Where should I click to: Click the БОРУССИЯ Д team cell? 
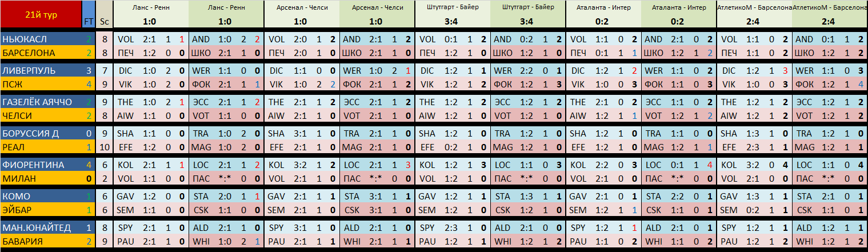[41, 134]
